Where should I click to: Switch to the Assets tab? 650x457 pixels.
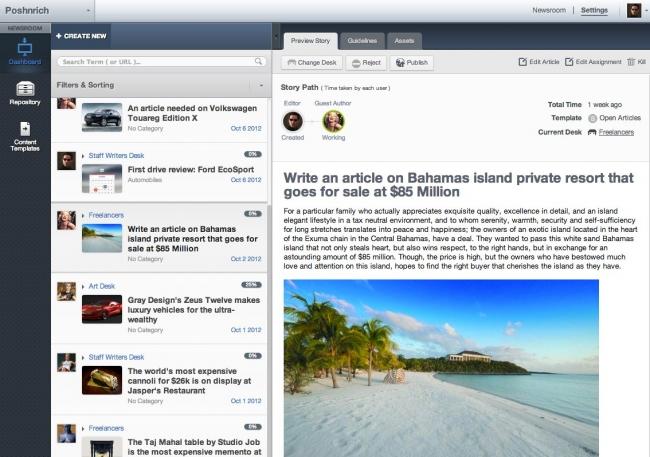(404, 41)
